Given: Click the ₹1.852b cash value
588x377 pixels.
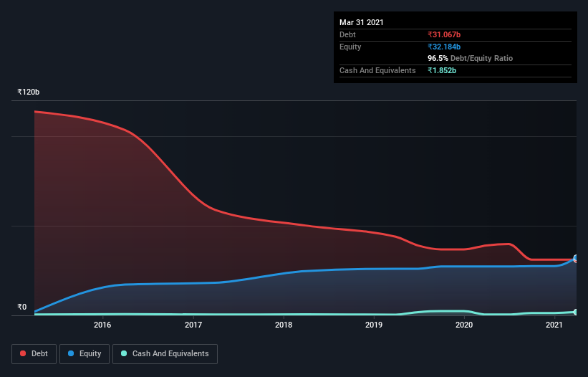Looking at the screenshot, I should (x=442, y=70).
